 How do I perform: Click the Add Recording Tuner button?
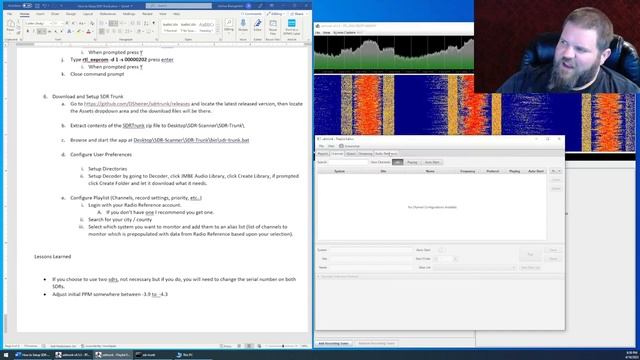[x=333, y=343]
